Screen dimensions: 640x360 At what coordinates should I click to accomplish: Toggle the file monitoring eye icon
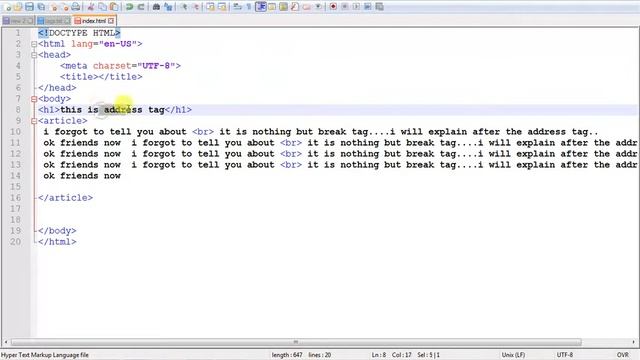[318, 7]
